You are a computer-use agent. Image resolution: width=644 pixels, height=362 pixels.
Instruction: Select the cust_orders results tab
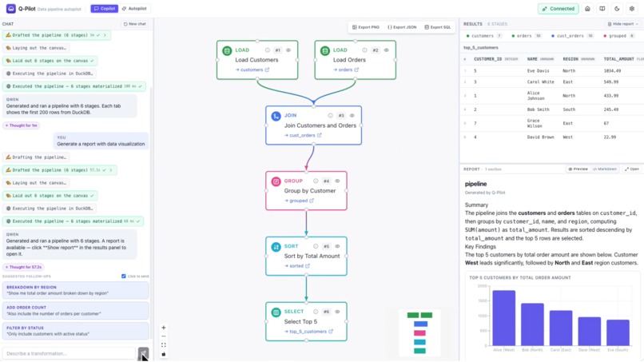click(572, 36)
